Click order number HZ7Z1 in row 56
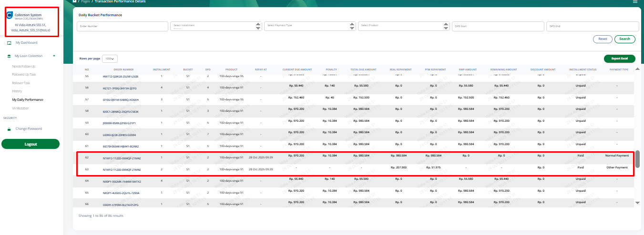 pos(120,88)
